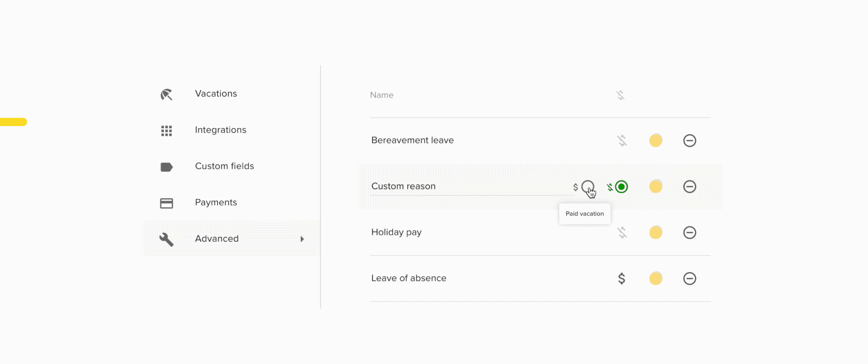Screen dimensions: 868x364
Task: Remove the Leave of absence reason
Action: pos(689,279)
